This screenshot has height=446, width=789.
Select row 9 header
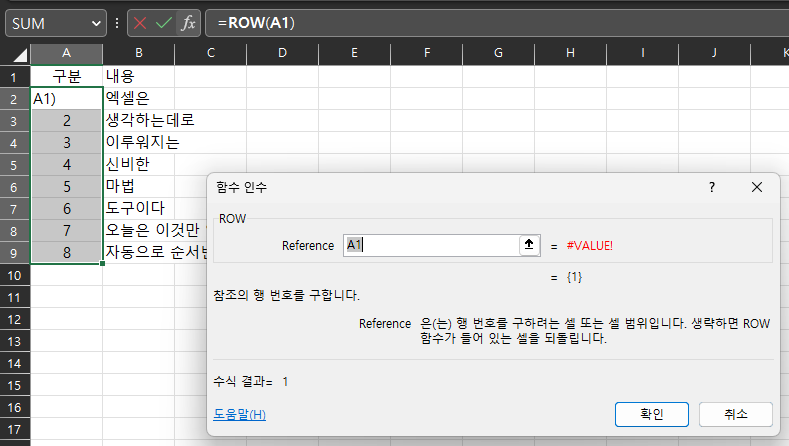point(15,253)
